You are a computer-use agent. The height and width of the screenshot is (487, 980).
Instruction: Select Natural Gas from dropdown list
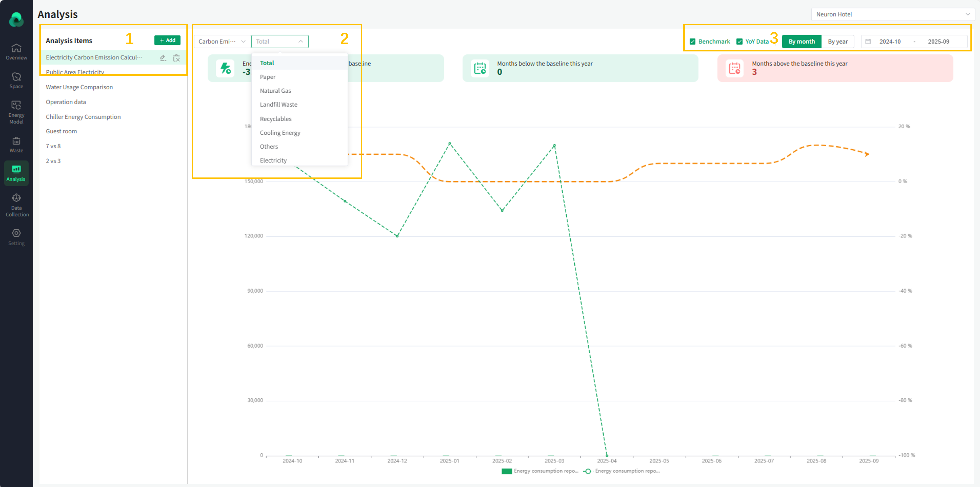coord(275,91)
